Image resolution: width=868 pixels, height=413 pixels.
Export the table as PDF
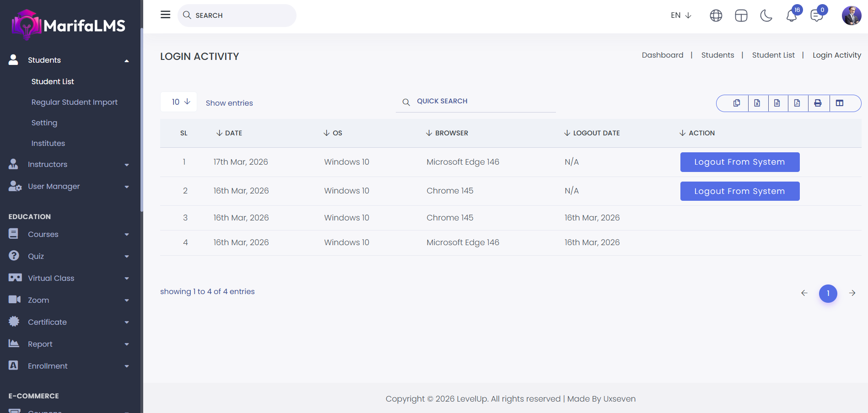(x=797, y=103)
